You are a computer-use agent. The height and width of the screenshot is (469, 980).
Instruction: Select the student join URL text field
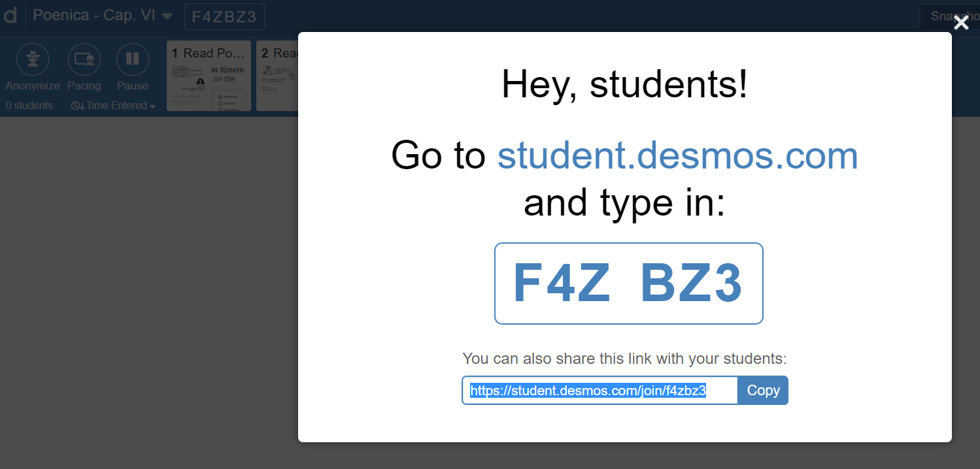point(600,390)
